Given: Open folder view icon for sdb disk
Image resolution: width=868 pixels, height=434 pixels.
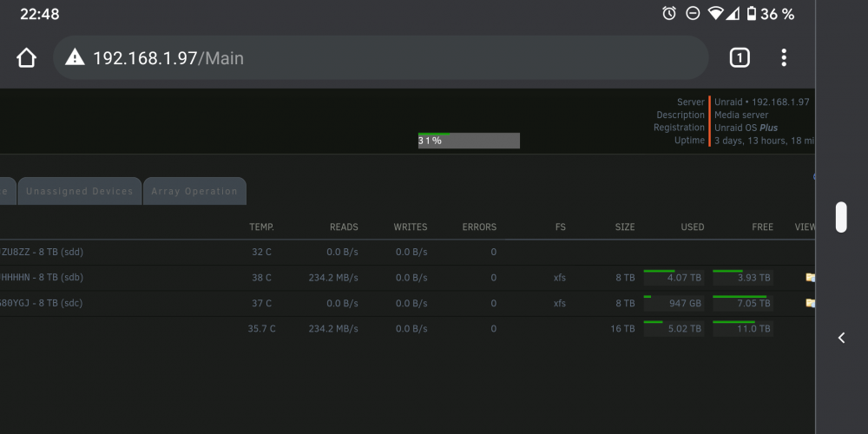Looking at the screenshot, I should (x=810, y=278).
